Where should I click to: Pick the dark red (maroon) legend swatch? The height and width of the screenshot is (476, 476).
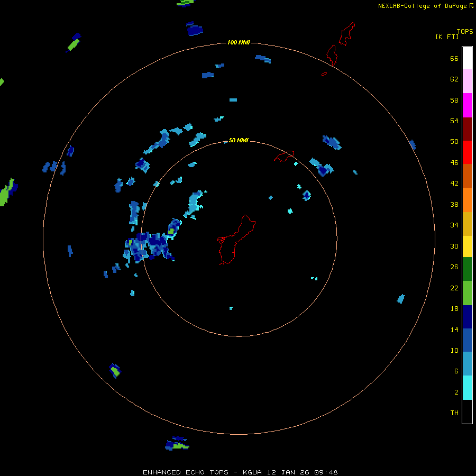pyautogui.click(x=467, y=130)
